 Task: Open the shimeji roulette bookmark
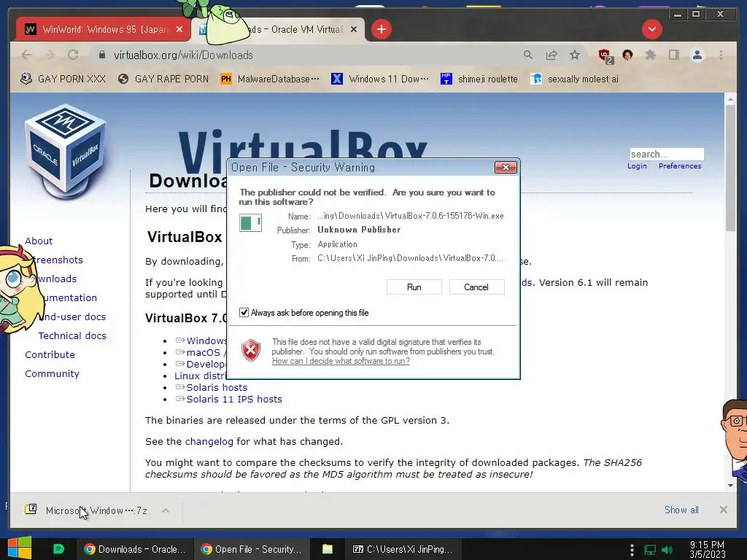coord(479,79)
